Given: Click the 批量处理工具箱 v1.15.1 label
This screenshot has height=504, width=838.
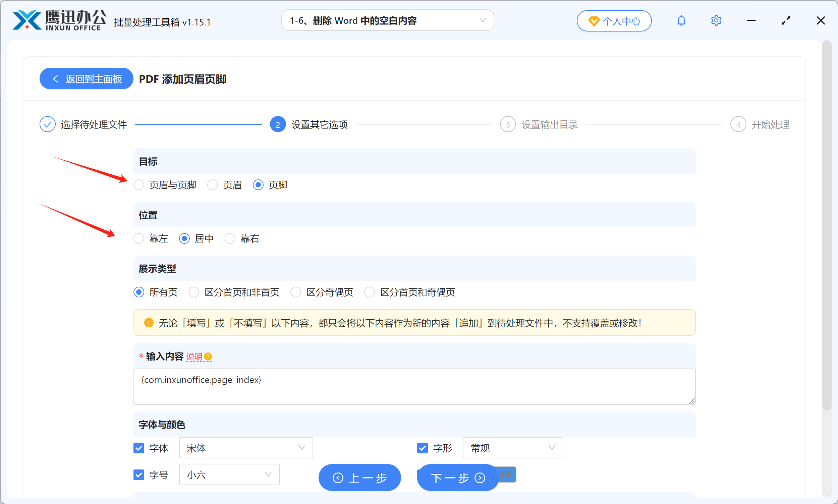Looking at the screenshot, I should click(162, 22).
